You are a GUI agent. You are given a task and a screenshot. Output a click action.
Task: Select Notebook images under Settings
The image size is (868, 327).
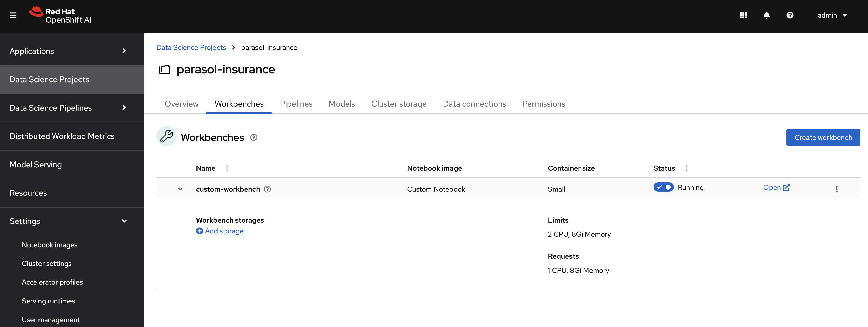[x=49, y=244]
